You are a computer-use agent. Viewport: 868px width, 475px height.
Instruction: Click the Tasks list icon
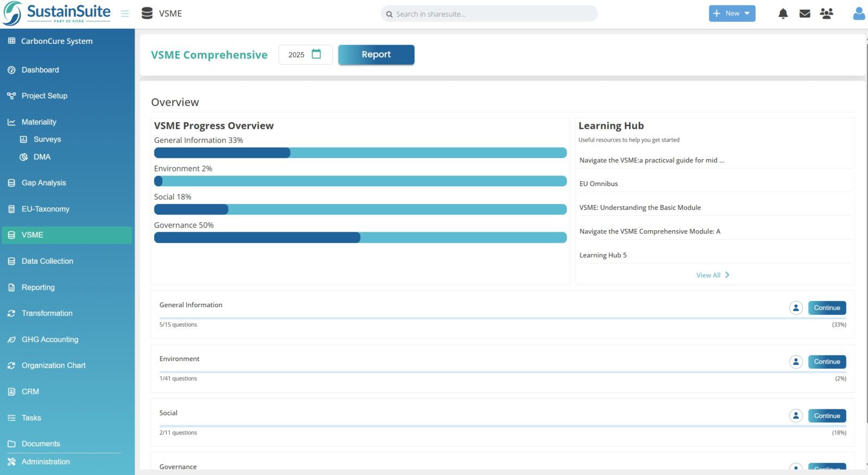pyautogui.click(x=11, y=417)
